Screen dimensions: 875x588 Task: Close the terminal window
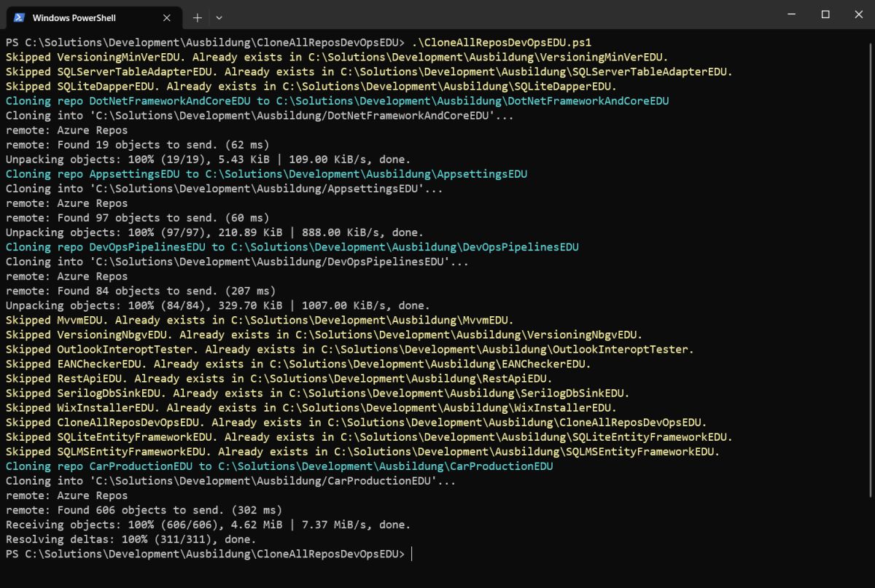point(858,15)
